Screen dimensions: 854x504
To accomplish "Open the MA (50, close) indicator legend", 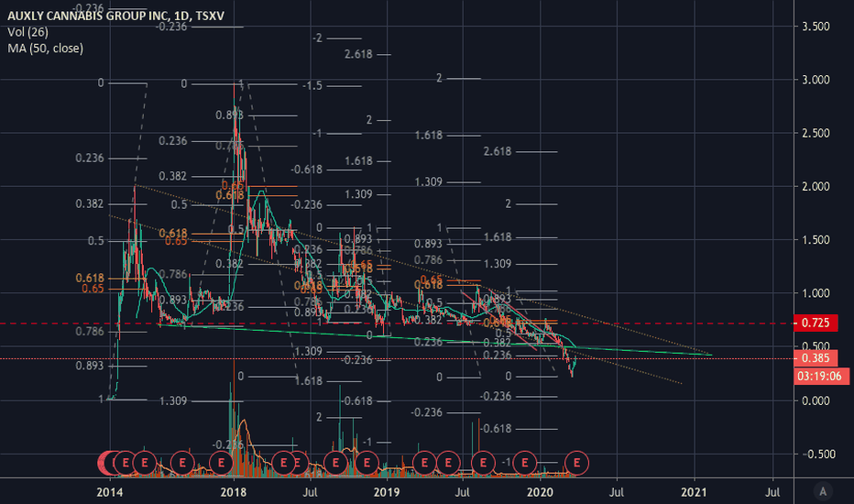I will click(45, 49).
